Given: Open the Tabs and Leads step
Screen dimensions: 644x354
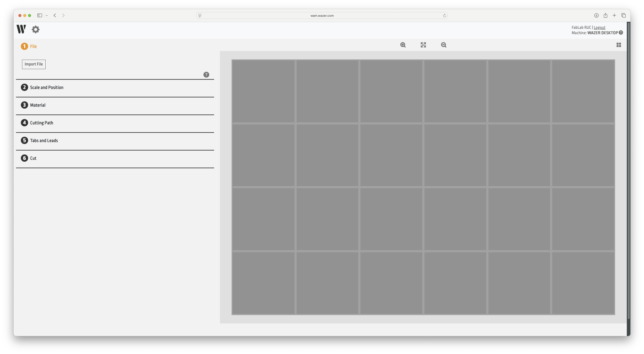Looking at the screenshot, I should point(44,140).
